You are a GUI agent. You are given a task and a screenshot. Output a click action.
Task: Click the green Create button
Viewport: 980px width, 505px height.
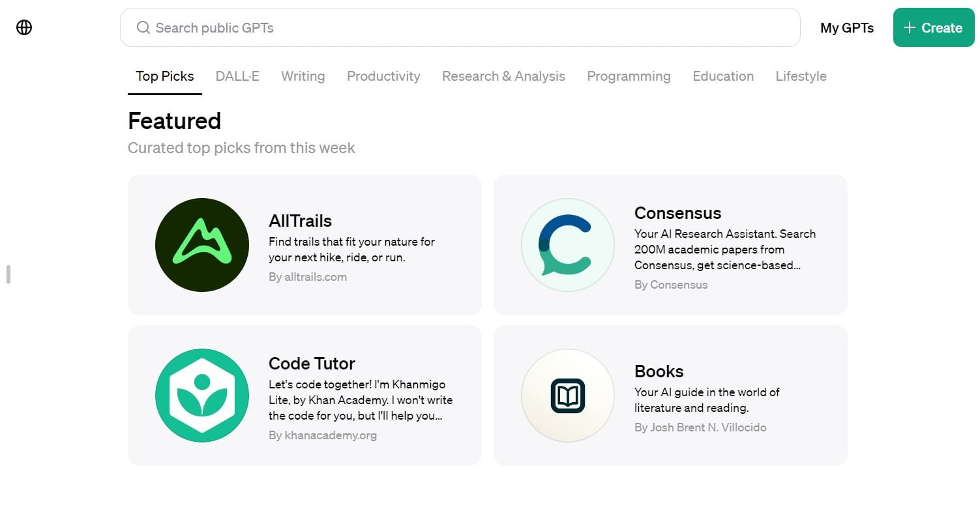(934, 27)
